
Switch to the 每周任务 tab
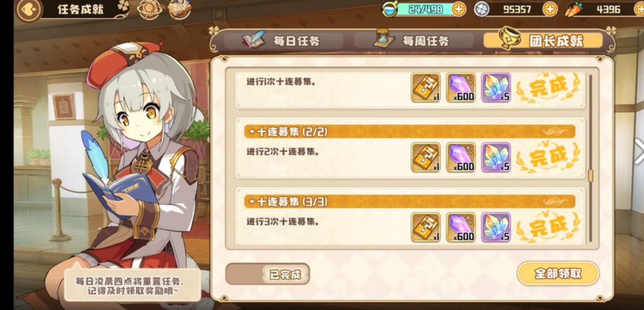414,41
